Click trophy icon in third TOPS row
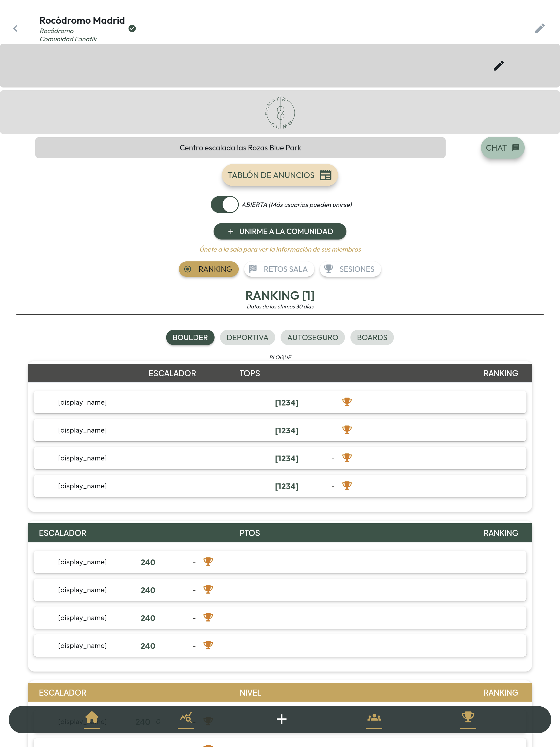 click(347, 458)
